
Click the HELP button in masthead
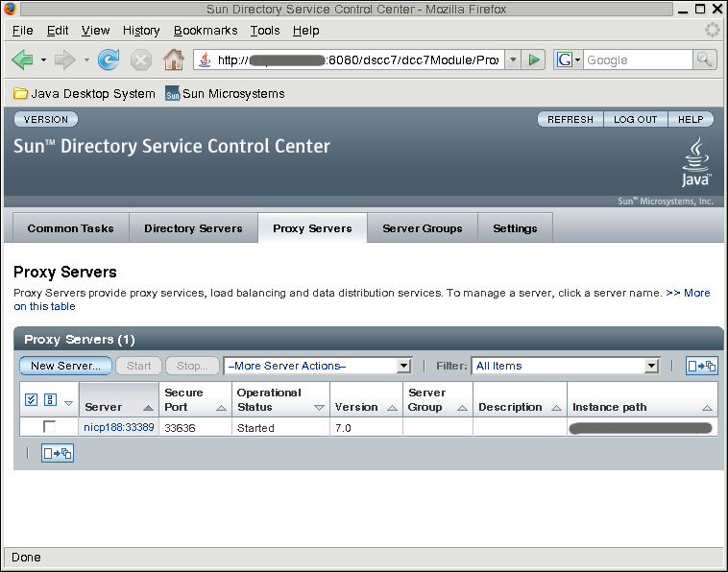click(x=691, y=119)
